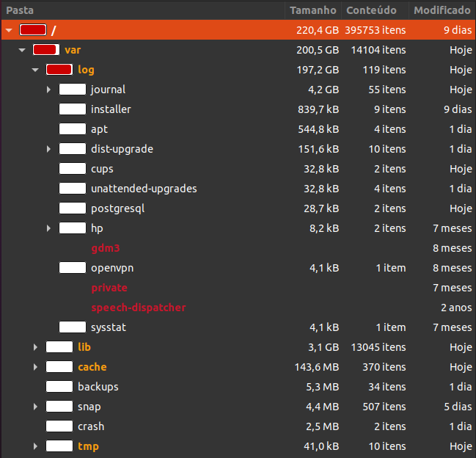Expand the snap folder

click(x=35, y=407)
